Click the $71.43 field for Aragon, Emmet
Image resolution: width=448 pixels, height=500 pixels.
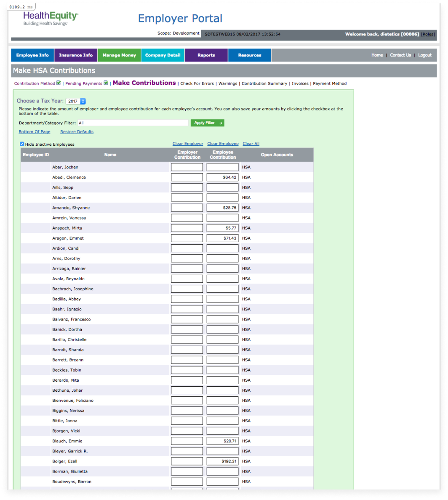click(222, 238)
